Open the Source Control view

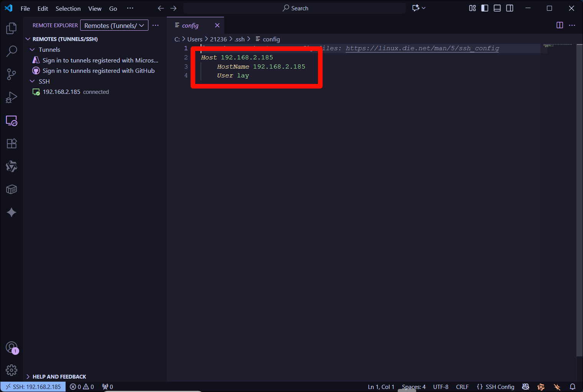point(12,74)
